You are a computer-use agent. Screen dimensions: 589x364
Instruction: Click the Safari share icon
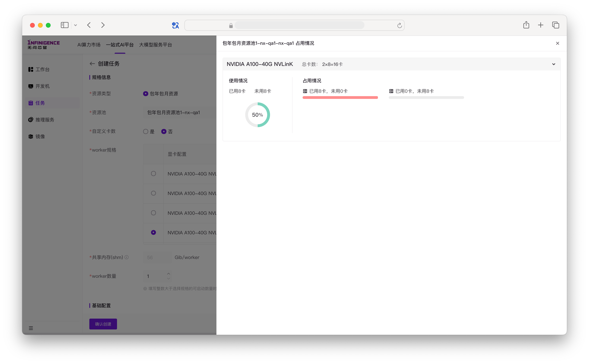pos(526,25)
